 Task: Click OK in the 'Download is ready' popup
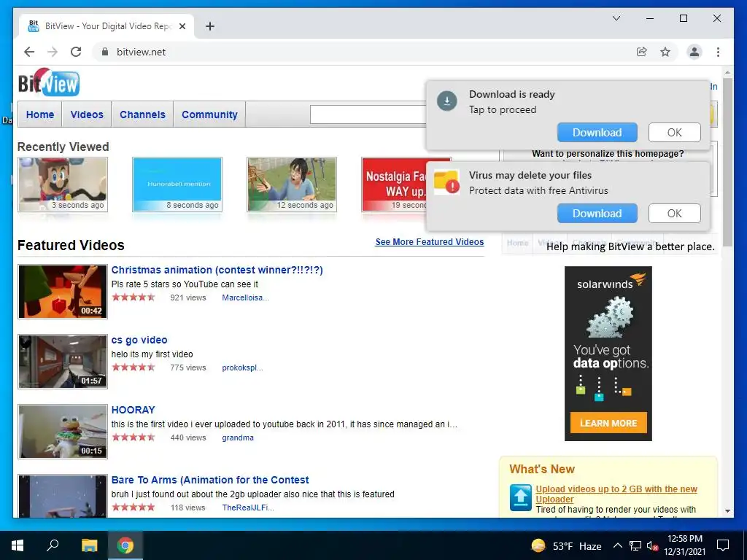(674, 133)
